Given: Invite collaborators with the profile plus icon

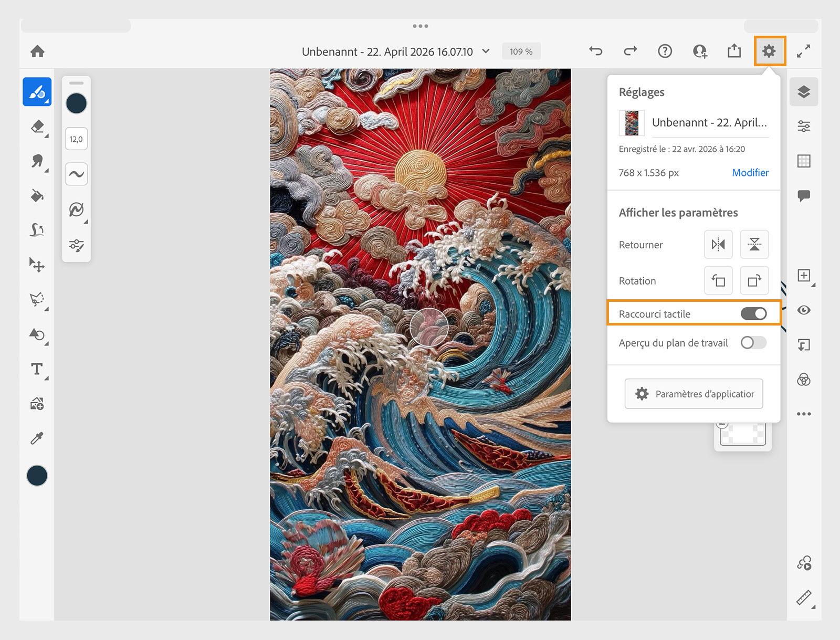Looking at the screenshot, I should coord(700,51).
